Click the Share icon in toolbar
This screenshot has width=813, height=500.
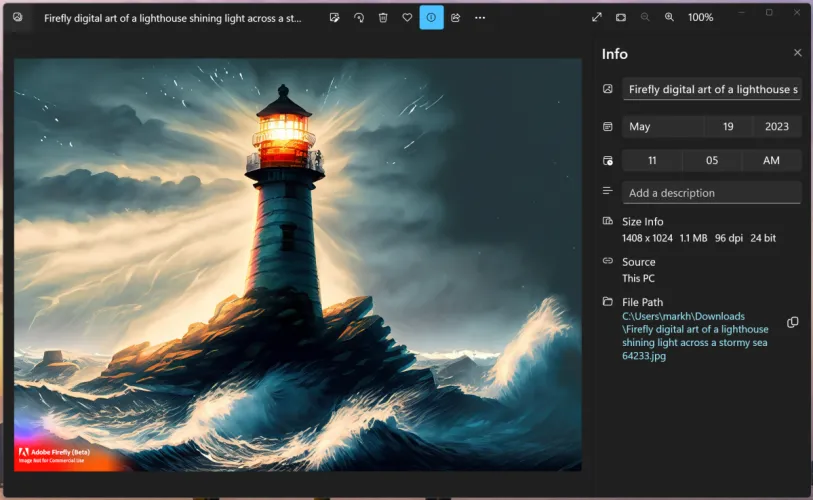(x=456, y=18)
